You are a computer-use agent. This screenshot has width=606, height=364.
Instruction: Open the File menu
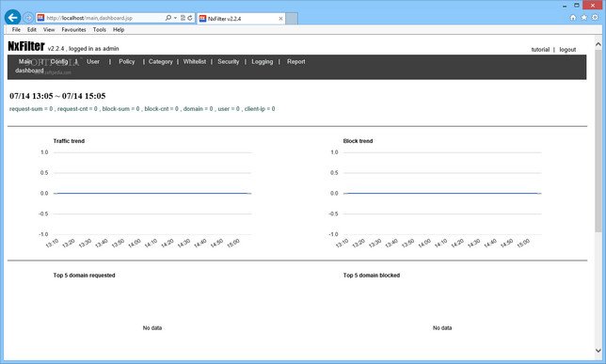click(16, 30)
